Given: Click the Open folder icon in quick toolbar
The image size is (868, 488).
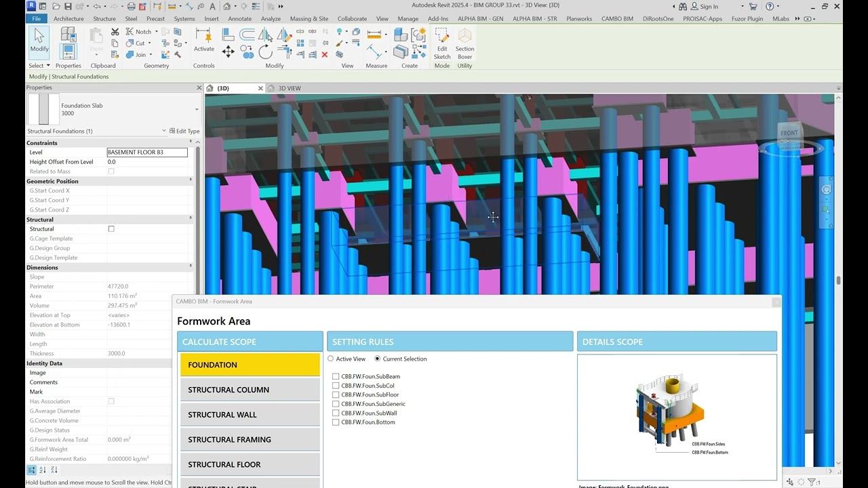Looking at the screenshot, I should [x=56, y=6].
